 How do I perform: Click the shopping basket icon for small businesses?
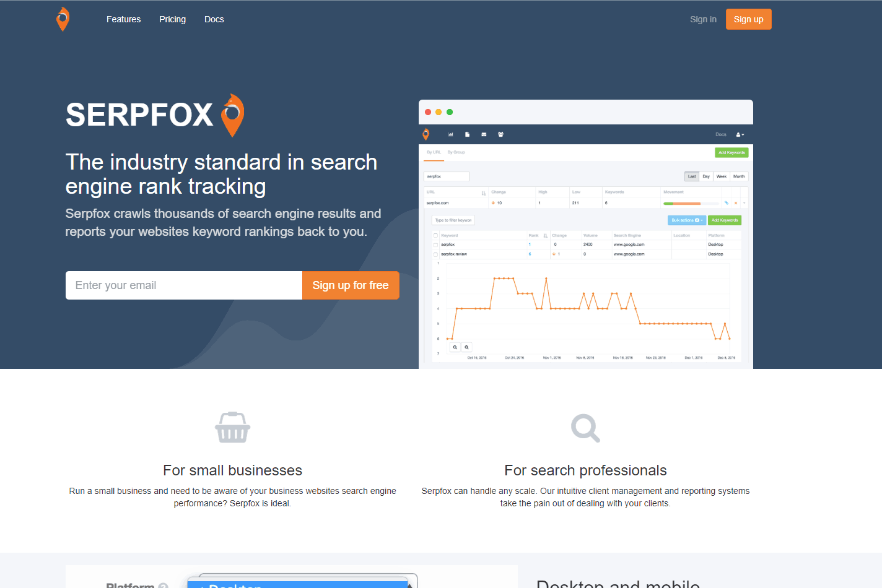click(x=232, y=427)
